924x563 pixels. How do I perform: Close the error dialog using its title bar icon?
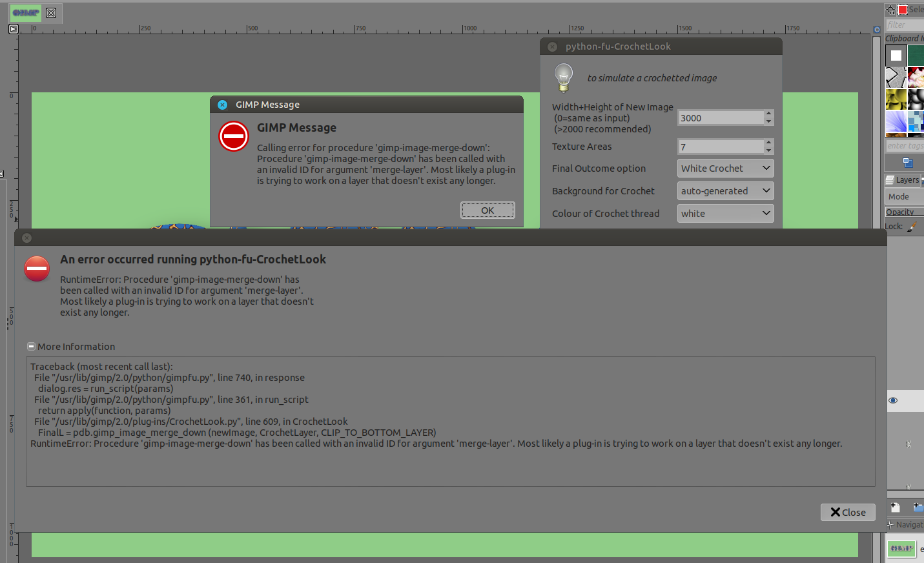pos(26,238)
